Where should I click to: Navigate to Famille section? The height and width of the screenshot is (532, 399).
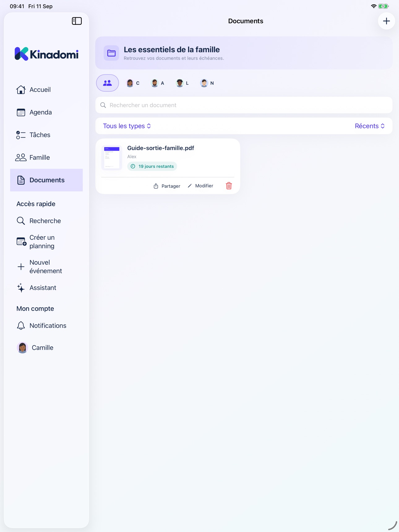coord(46,157)
